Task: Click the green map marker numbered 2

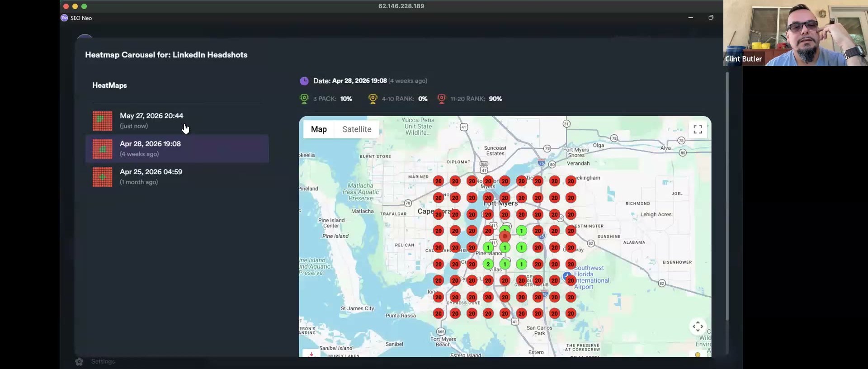Action: pyautogui.click(x=488, y=264)
